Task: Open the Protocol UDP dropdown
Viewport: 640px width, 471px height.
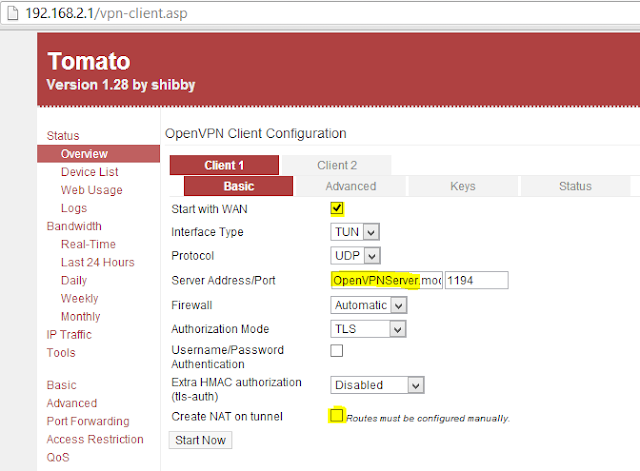Action: pos(355,255)
